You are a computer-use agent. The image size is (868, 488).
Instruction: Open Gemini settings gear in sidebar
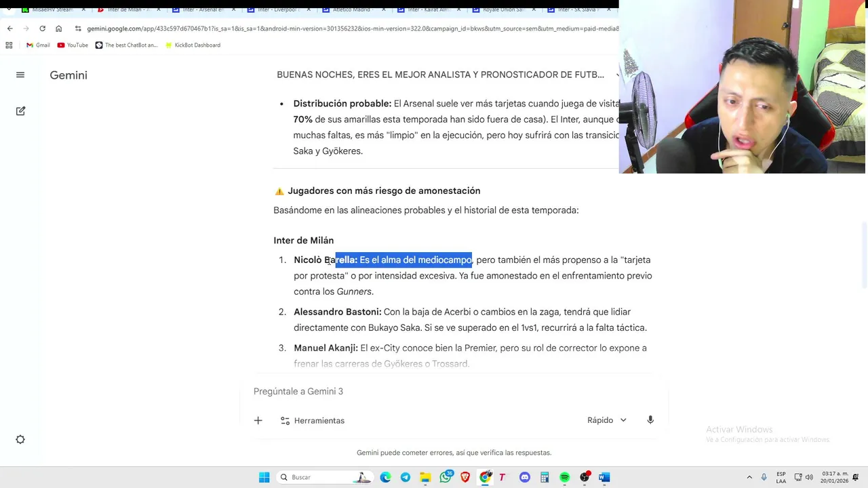(x=20, y=439)
